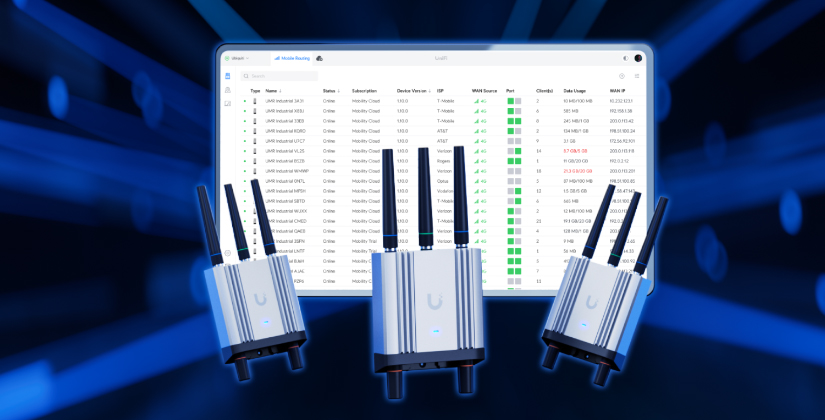The height and width of the screenshot is (420, 825).
Task: Open device UMR Industrial U7C7
Action: pyautogui.click(x=285, y=141)
